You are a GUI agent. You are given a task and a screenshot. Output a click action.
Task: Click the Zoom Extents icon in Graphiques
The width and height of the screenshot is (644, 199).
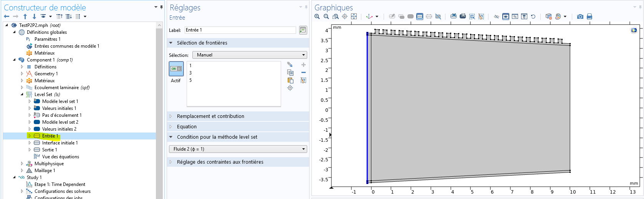click(354, 17)
